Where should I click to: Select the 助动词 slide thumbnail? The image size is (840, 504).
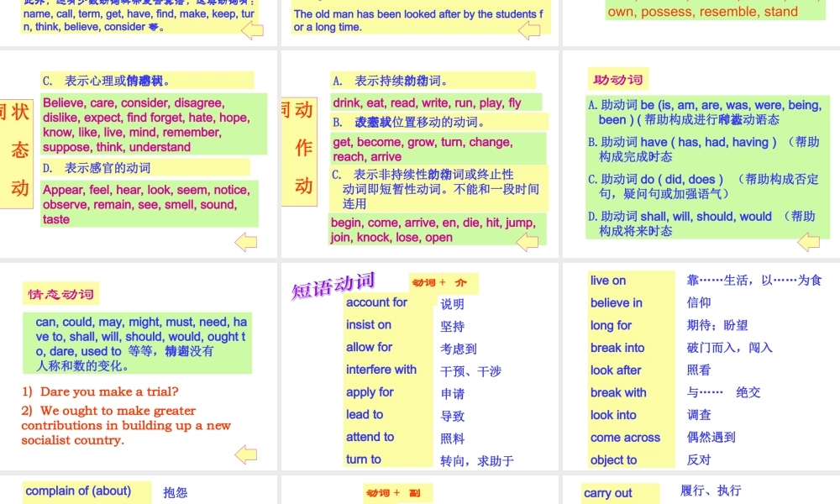pos(701,155)
